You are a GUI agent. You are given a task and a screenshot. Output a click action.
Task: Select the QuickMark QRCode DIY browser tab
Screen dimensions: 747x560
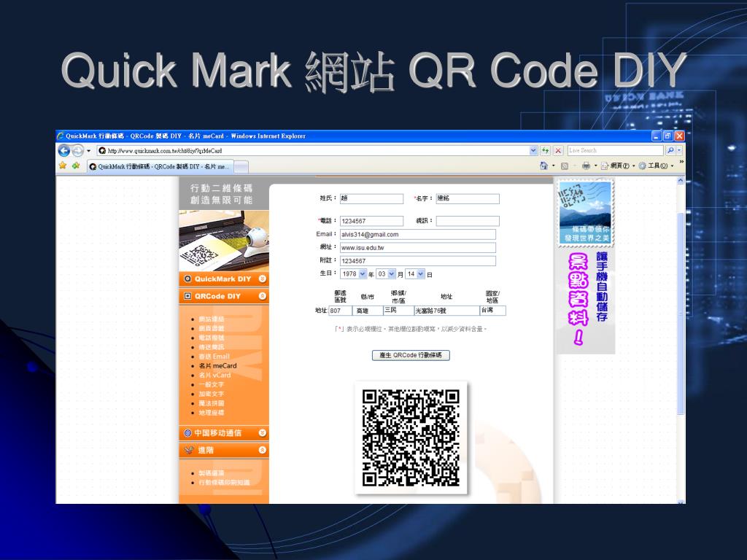(160, 167)
